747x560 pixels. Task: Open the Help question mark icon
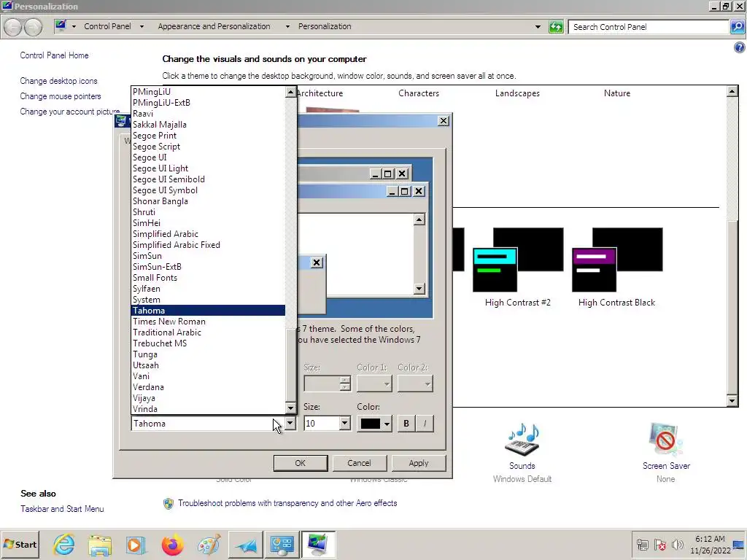pyautogui.click(x=739, y=47)
